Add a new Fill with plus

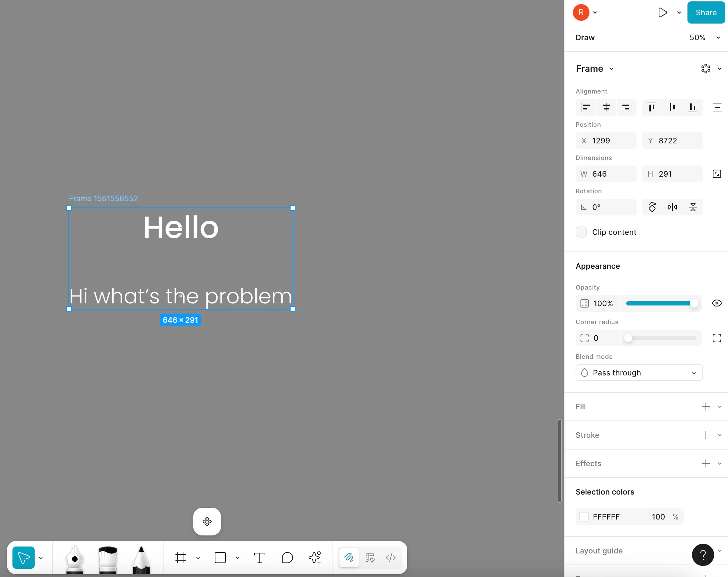click(x=705, y=407)
